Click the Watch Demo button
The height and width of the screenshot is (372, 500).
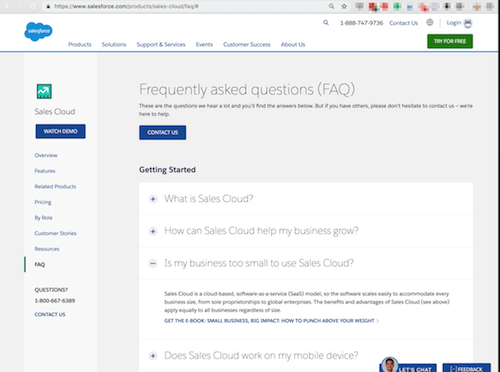(x=60, y=131)
